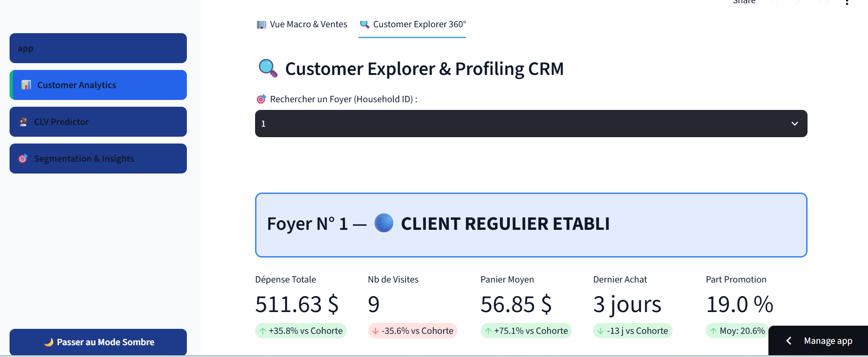Click the magnifier icon beside Customer Explorer heading

coord(268,69)
